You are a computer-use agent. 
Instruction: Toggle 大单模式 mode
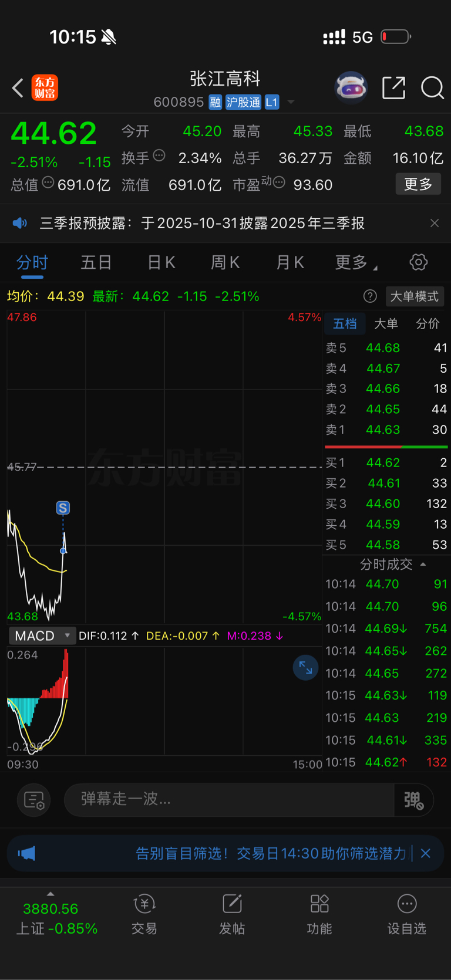pyautogui.click(x=415, y=296)
